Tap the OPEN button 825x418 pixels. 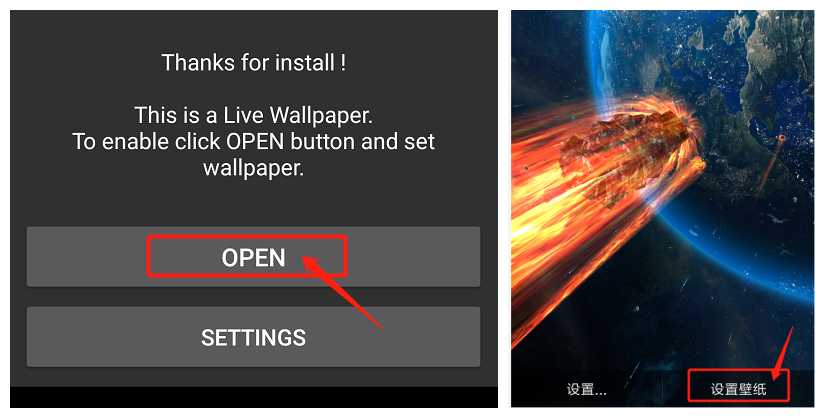point(253,257)
